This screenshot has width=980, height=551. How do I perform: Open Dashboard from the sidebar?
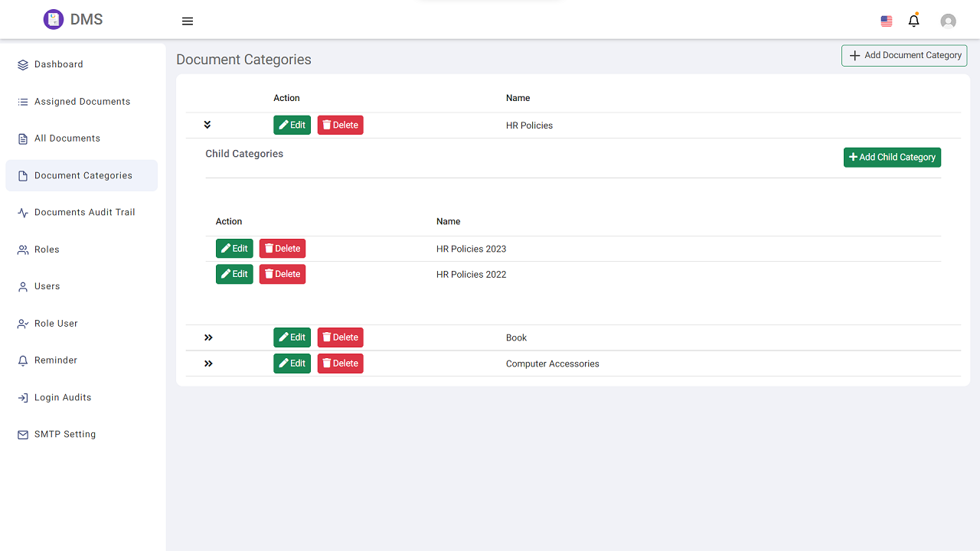(x=58, y=64)
